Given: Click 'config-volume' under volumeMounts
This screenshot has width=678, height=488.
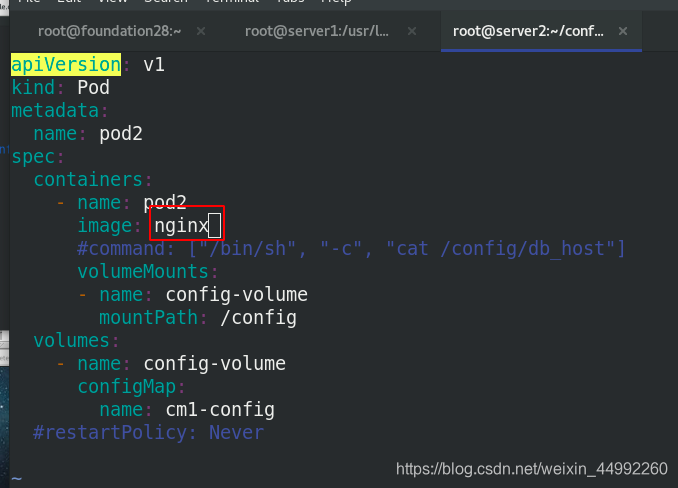Looking at the screenshot, I should click(x=237, y=295).
